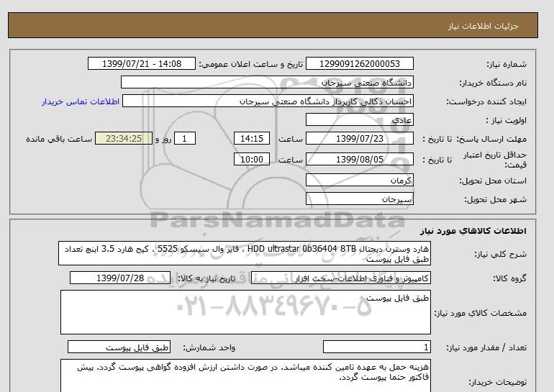Click the unit of measure field طبق فایل پیوست

(x=119, y=347)
